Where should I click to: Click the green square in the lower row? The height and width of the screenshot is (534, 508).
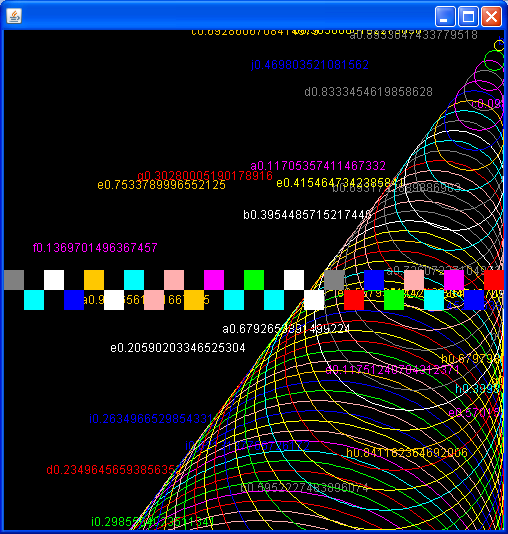394,300
